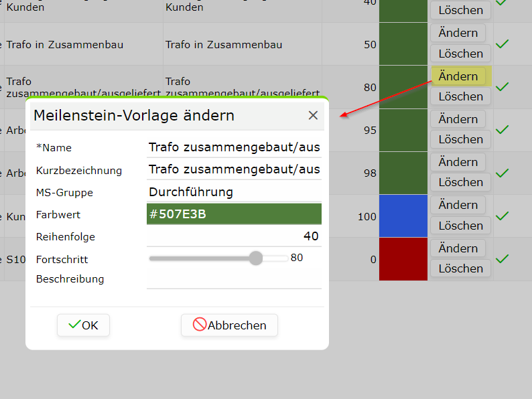Screen dimensions: 532x399
Task: Confirm the dialog with OK
Action: click(83, 325)
